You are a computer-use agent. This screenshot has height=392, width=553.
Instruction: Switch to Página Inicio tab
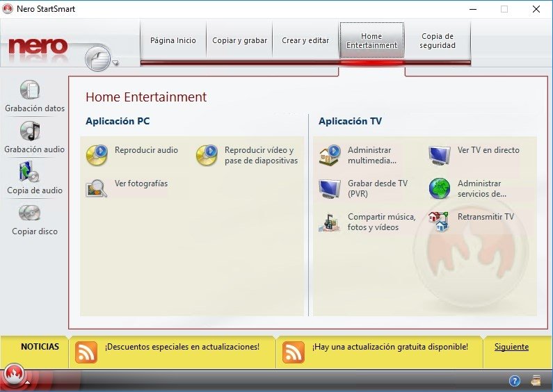point(173,40)
